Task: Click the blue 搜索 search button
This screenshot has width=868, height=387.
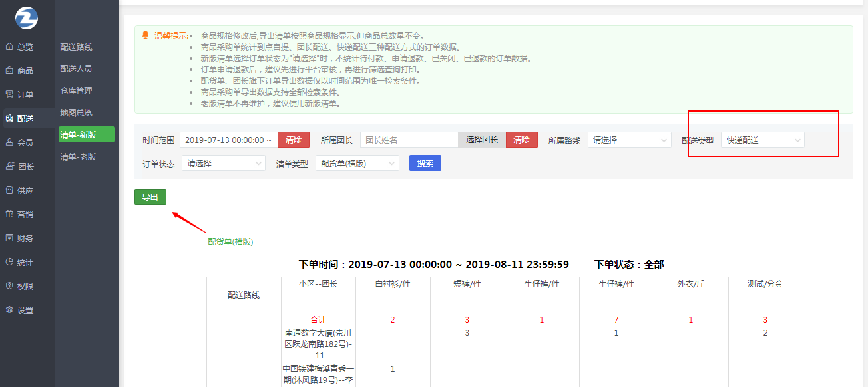Action: 425,163
